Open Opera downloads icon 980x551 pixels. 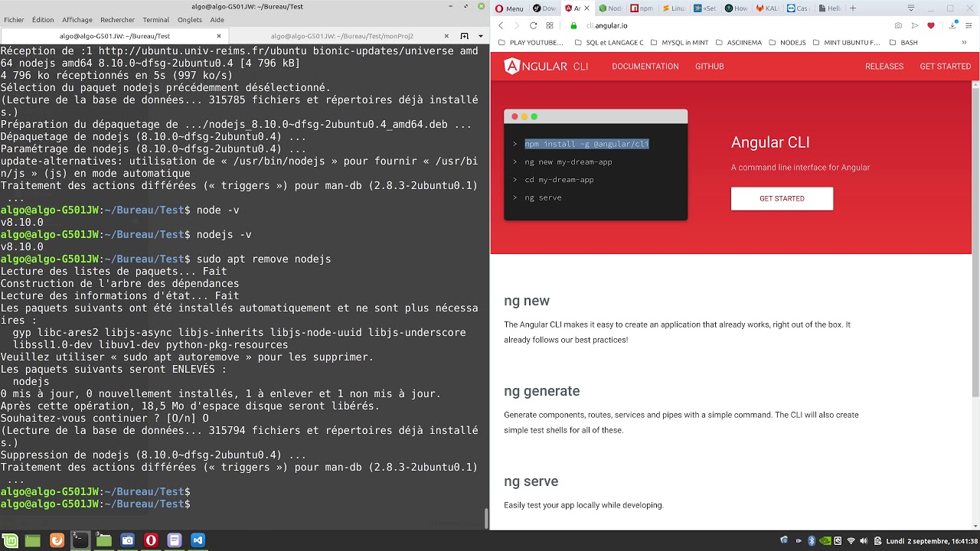pos(952,25)
